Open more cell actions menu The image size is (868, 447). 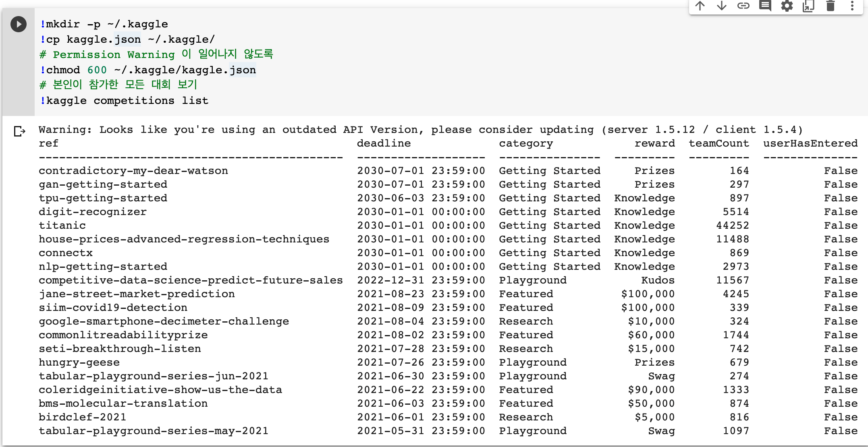tap(852, 6)
